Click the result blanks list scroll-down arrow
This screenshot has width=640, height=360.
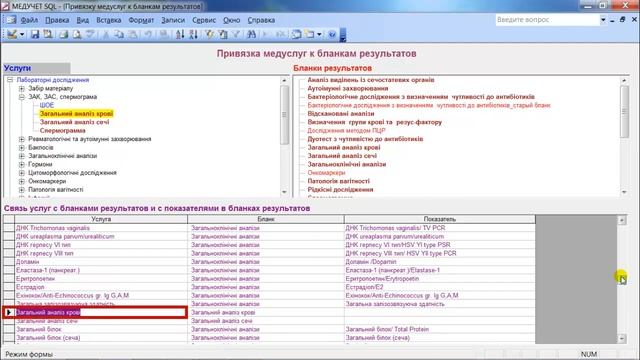(x=624, y=192)
